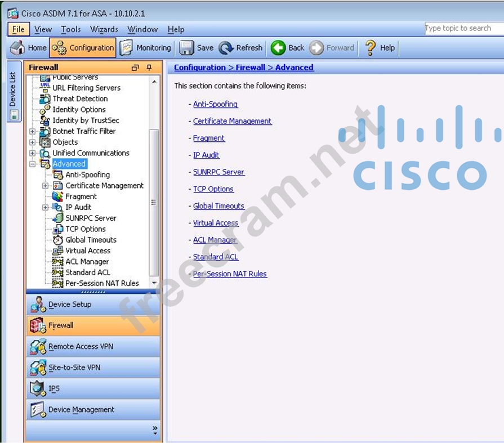504x443 pixels.
Task: Undock the Firewall panel window
Action: 135,68
